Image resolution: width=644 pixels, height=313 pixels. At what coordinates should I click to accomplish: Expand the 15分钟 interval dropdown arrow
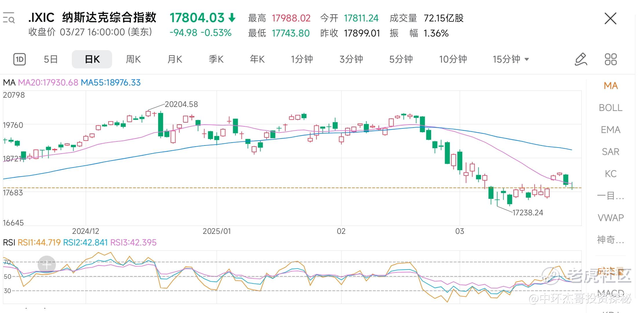pos(527,59)
